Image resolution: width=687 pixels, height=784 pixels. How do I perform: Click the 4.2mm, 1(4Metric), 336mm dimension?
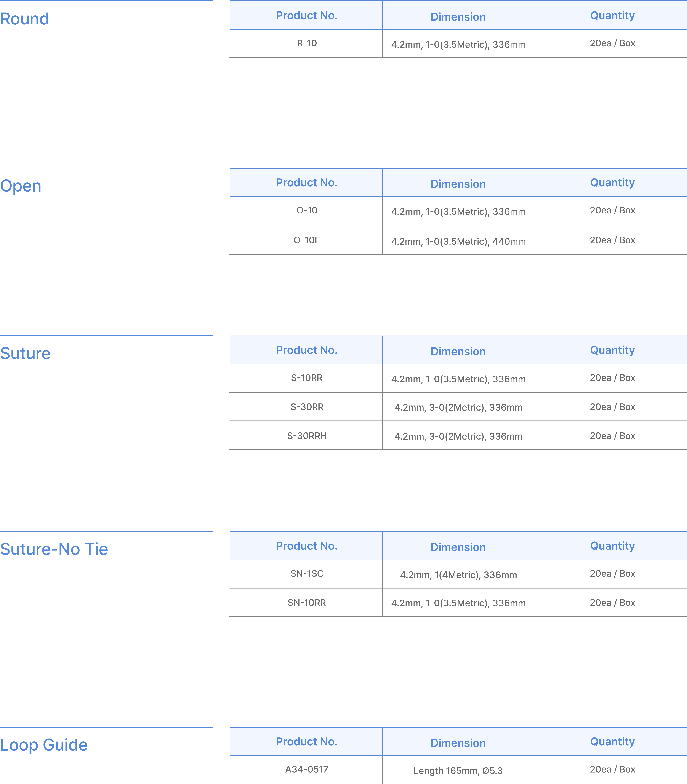pos(458,575)
